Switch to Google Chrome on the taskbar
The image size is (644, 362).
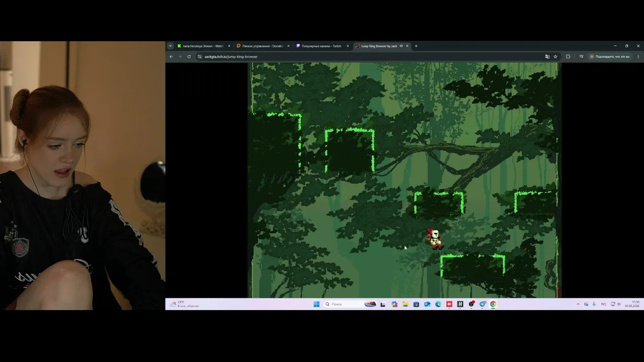pyautogui.click(x=493, y=304)
